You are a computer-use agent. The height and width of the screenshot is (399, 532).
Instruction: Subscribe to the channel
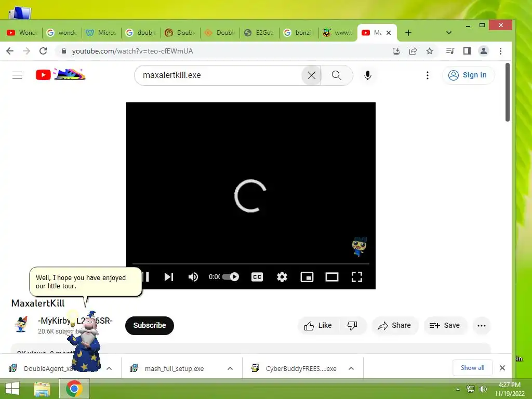click(x=149, y=325)
